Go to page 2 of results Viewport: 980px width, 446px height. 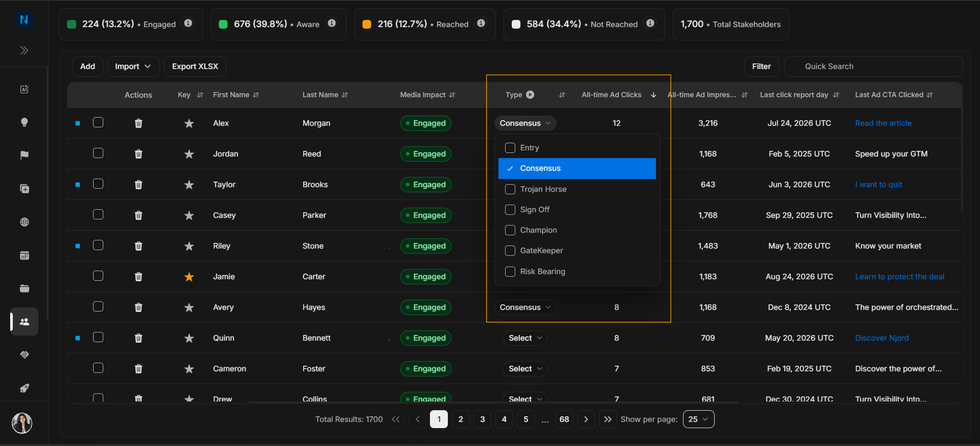461,419
